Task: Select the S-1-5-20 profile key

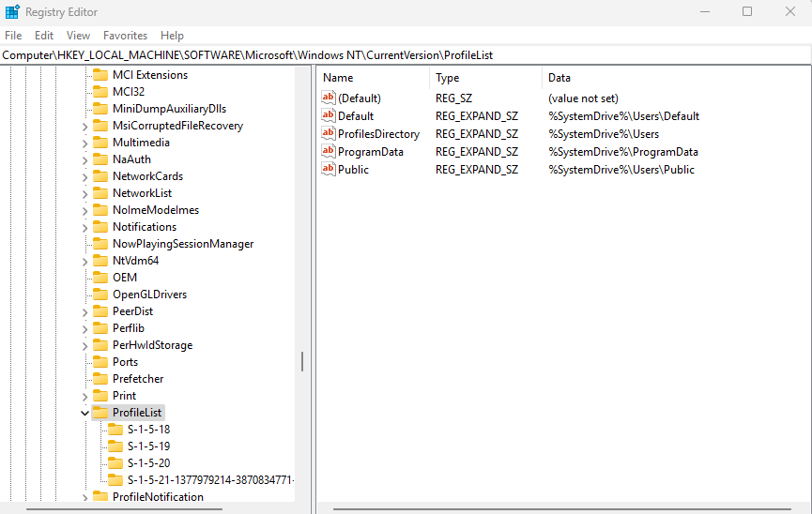Action: click(148, 463)
